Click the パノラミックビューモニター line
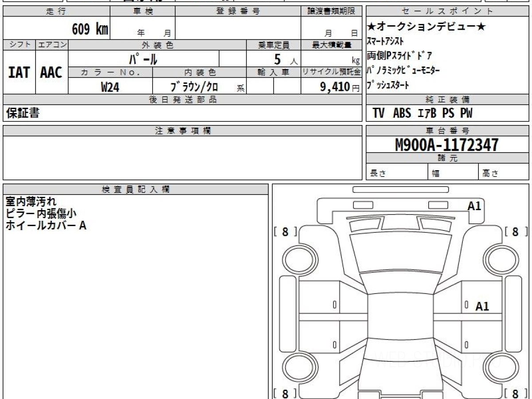The width and height of the screenshot is (532, 399). coord(403,70)
